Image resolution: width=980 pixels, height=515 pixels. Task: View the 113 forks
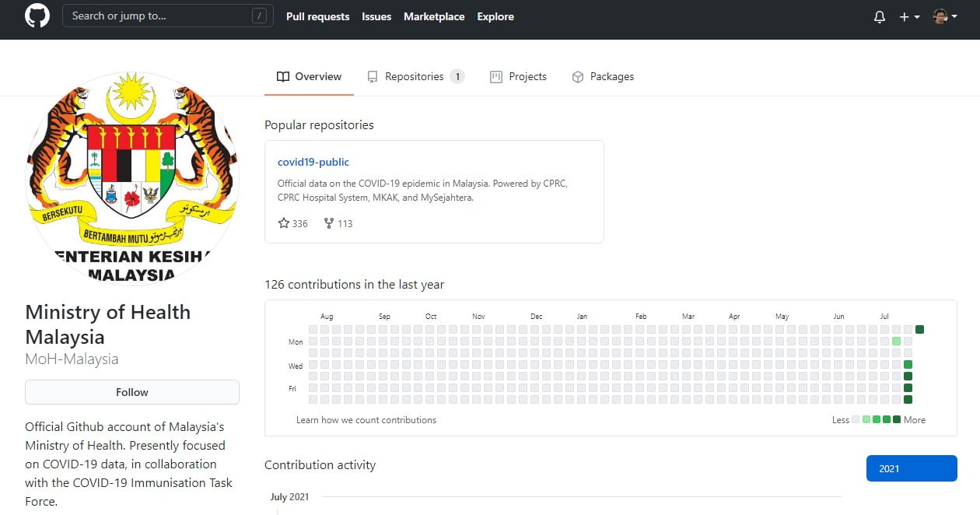(x=338, y=223)
